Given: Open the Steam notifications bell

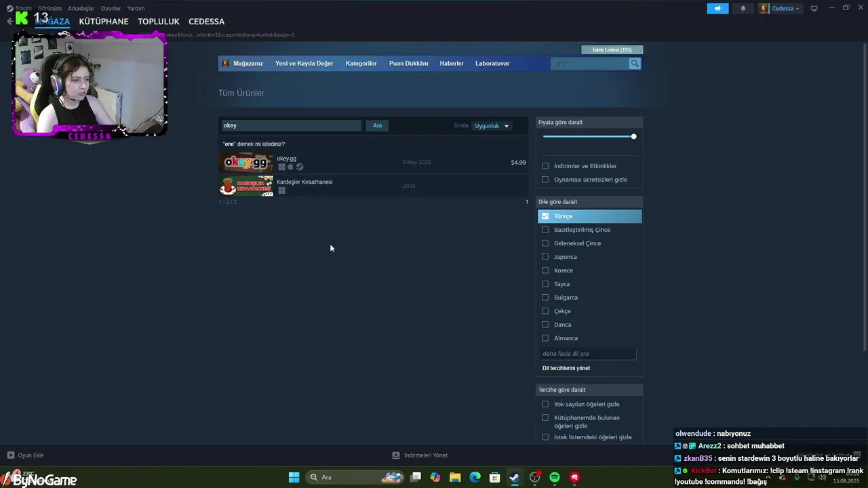Looking at the screenshot, I should [743, 9].
